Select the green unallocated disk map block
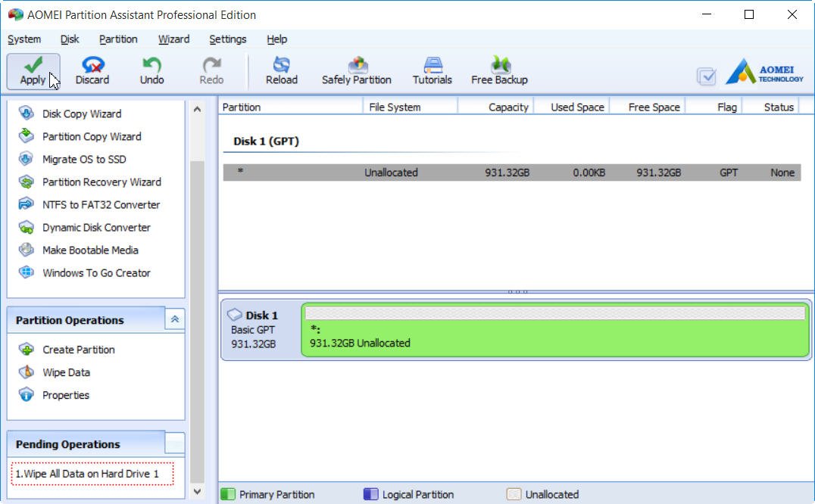This screenshot has height=504, width=815. click(x=555, y=330)
